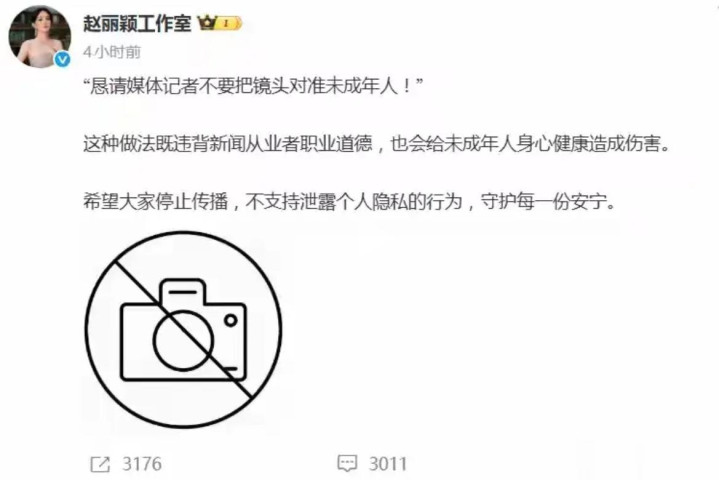The height and width of the screenshot is (480, 719).
Task: View the no-photography image in full
Action: [183, 330]
